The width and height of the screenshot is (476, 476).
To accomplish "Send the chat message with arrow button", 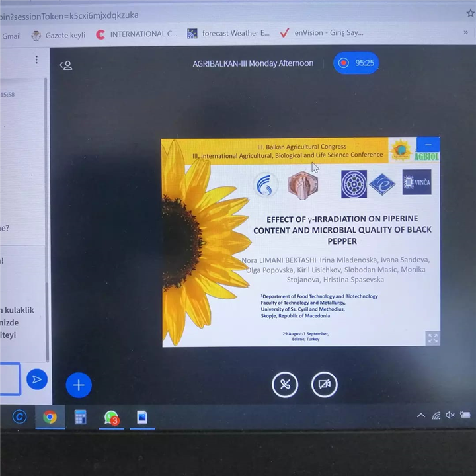I will tap(37, 379).
